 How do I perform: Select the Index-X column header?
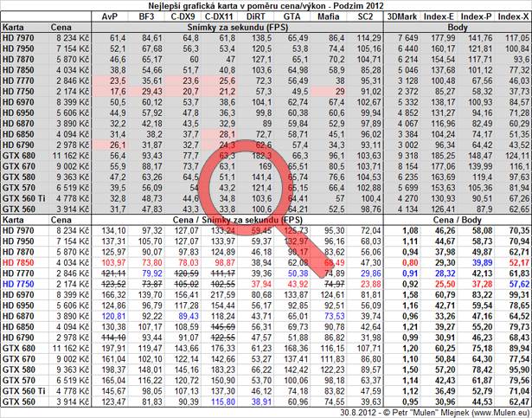click(513, 16)
